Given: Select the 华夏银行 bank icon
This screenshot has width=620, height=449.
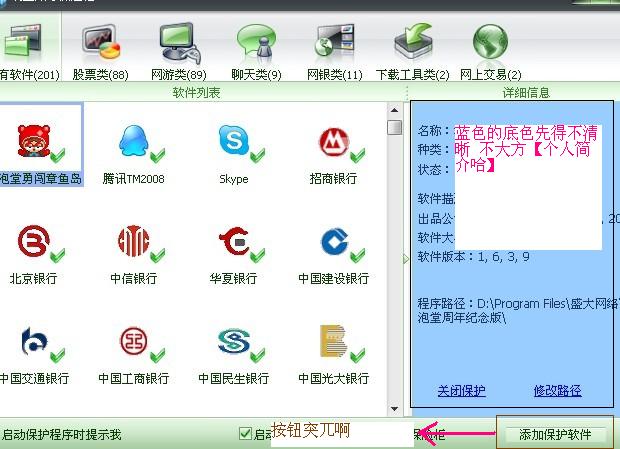Looking at the screenshot, I should [234, 241].
